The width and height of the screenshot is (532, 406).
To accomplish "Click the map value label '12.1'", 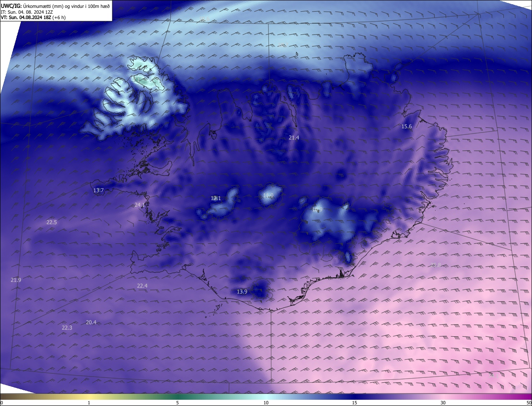I will pyautogui.click(x=216, y=198).
